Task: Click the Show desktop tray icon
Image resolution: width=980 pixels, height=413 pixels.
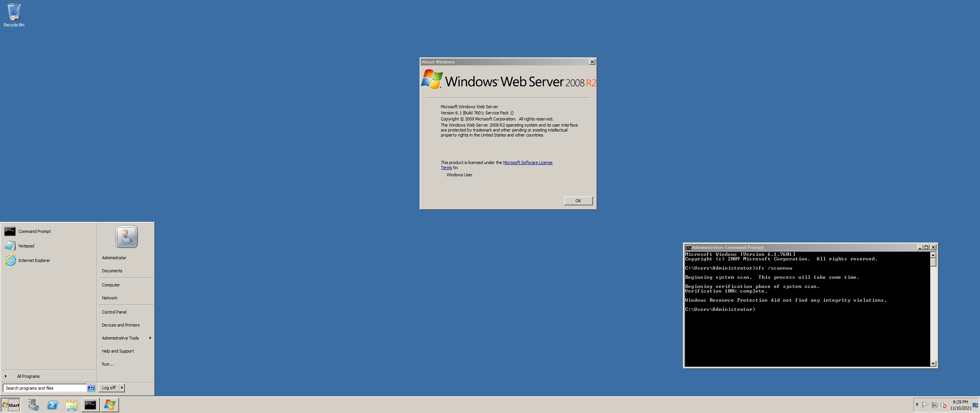Action: tap(975, 405)
